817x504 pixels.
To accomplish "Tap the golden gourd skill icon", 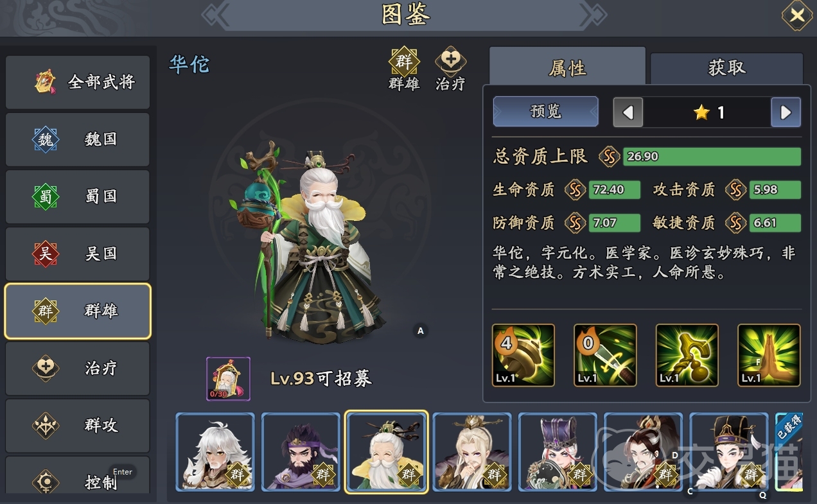I will (687, 355).
